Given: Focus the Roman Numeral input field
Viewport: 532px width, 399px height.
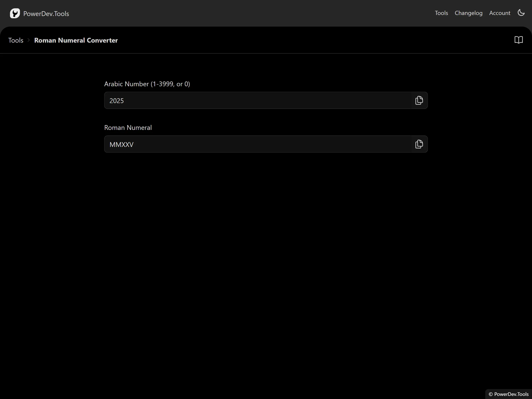Looking at the screenshot, I should pos(257,144).
